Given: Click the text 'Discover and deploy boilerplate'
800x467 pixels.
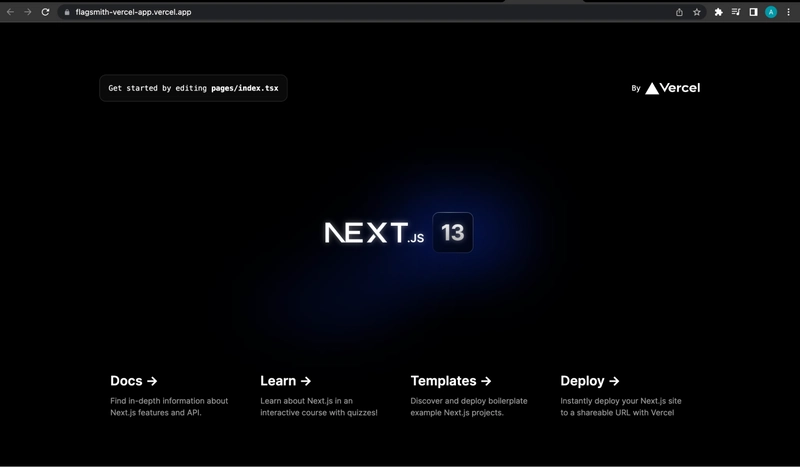Looking at the screenshot, I should click(x=469, y=401).
